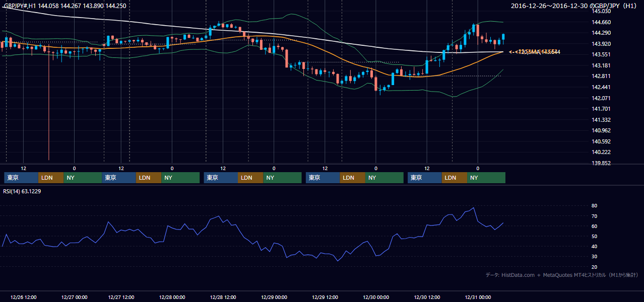This screenshot has width=644, height=302.
Task: Click the 50 level on RSI axis
Action: click(x=594, y=236)
